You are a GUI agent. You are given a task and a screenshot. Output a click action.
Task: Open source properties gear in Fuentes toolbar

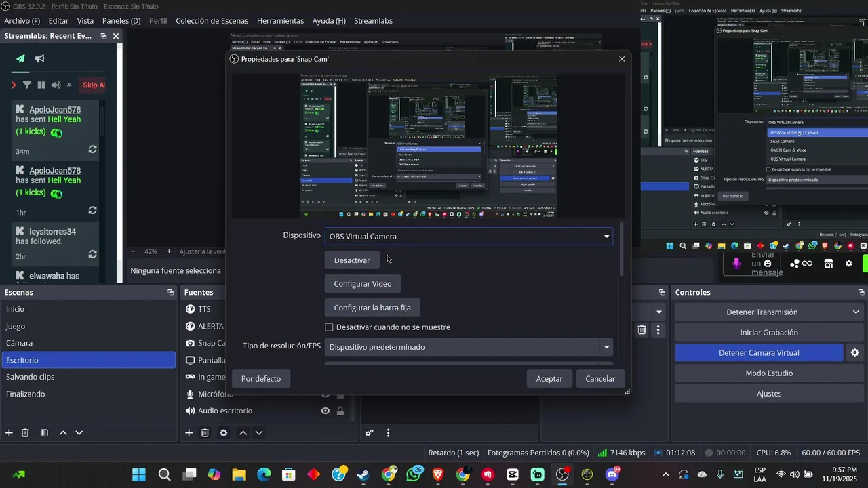[x=224, y=432]
